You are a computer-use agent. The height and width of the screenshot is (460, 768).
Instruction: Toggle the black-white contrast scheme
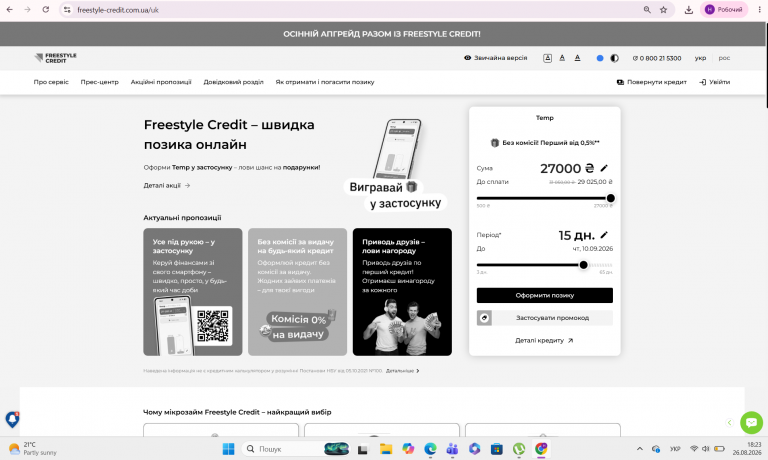(x=614, y=58)
